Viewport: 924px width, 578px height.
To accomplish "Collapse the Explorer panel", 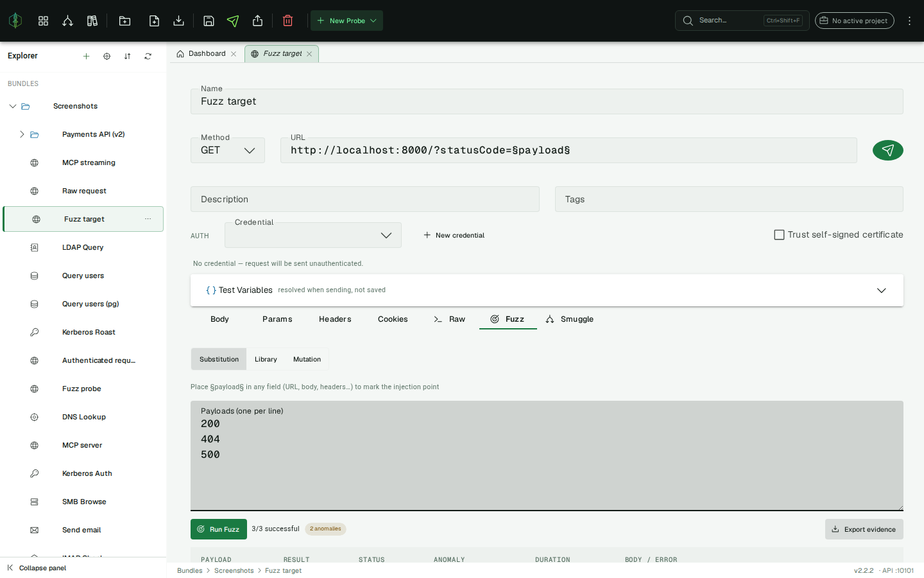I will point(37,568).
